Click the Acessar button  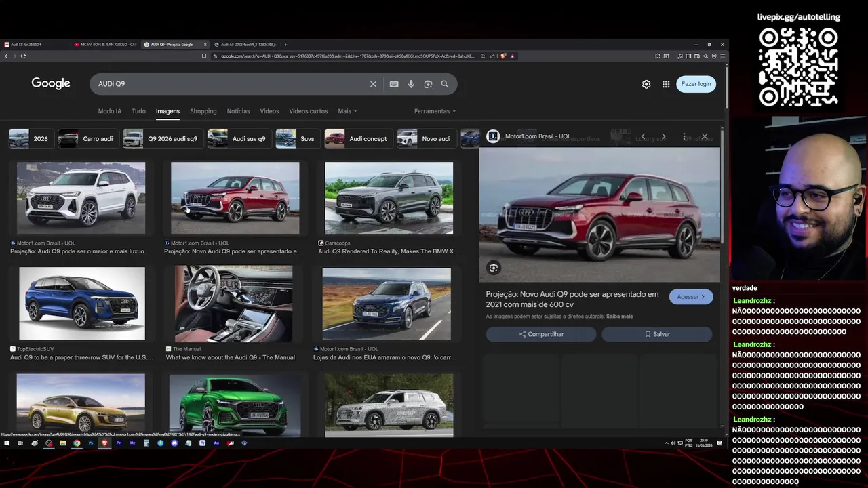690,297
